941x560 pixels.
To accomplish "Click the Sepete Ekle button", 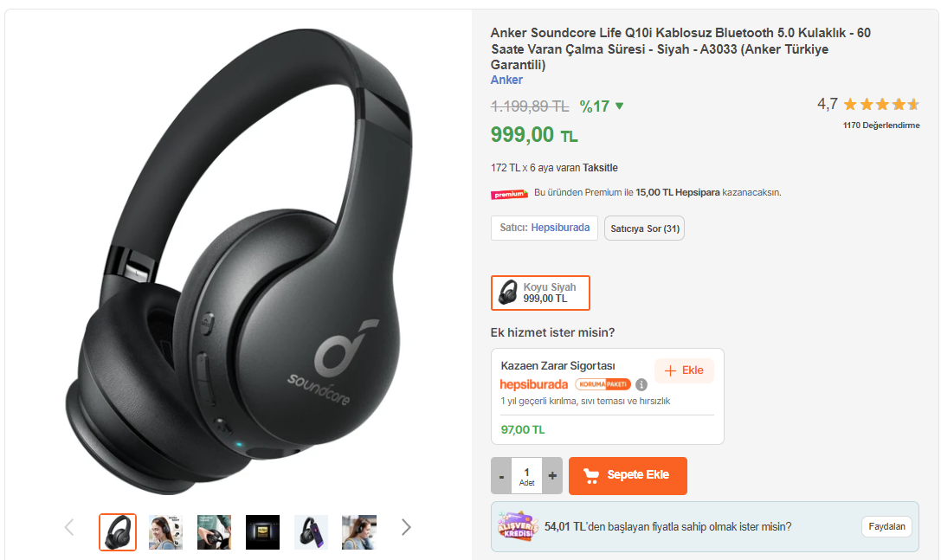I will 628,475.
